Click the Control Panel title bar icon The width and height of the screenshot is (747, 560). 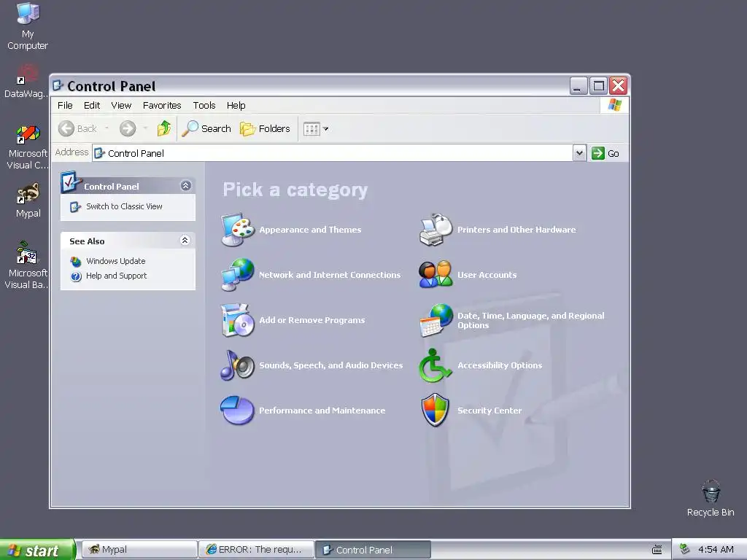pos(58,86)
